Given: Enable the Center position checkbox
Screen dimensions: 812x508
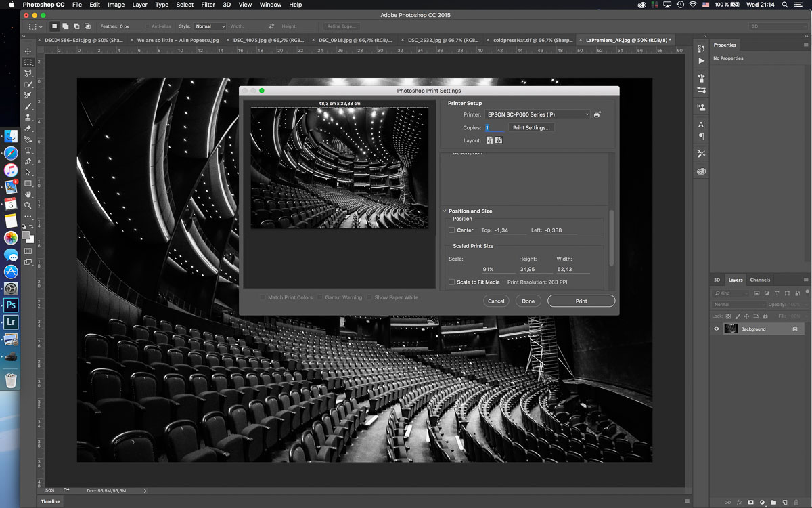Looking at the screenshot, I should [451, 230].
